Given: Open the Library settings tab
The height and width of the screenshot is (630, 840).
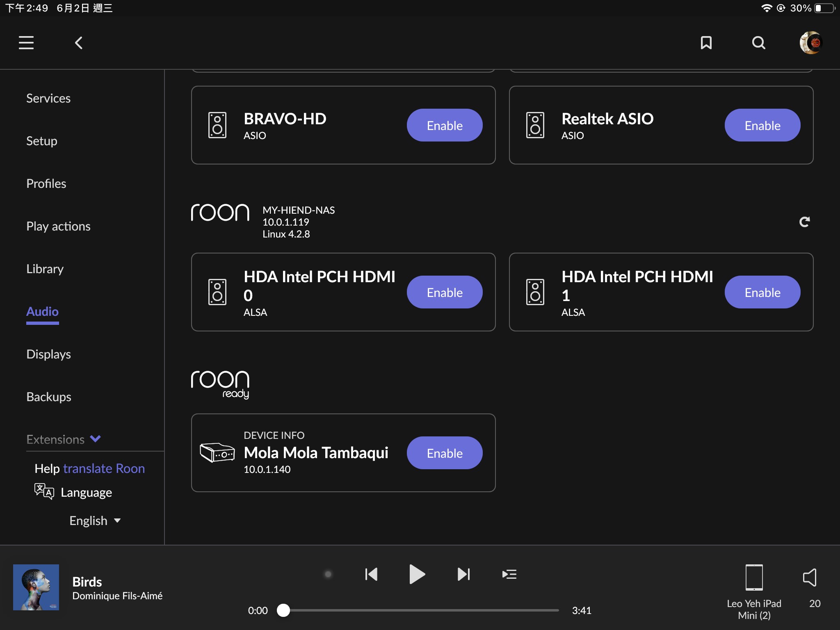Looking at the screenshot, I should [45, 269].
